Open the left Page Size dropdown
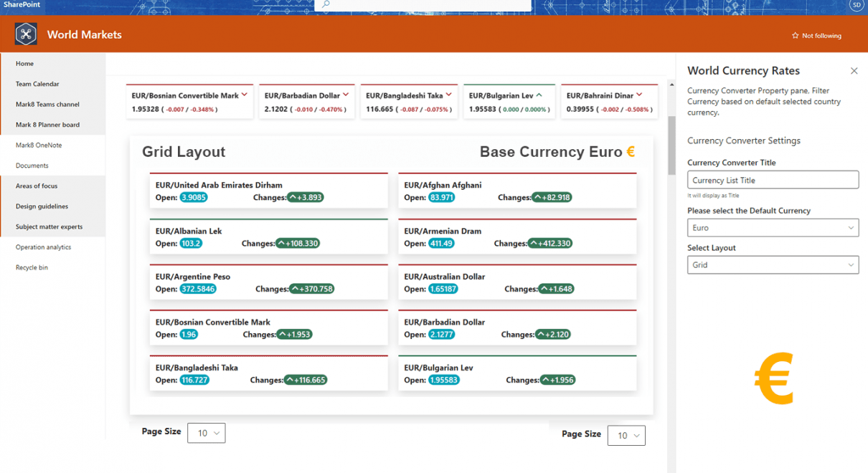The height and width of the screenshot is (473, 868). tap(207, 433)
